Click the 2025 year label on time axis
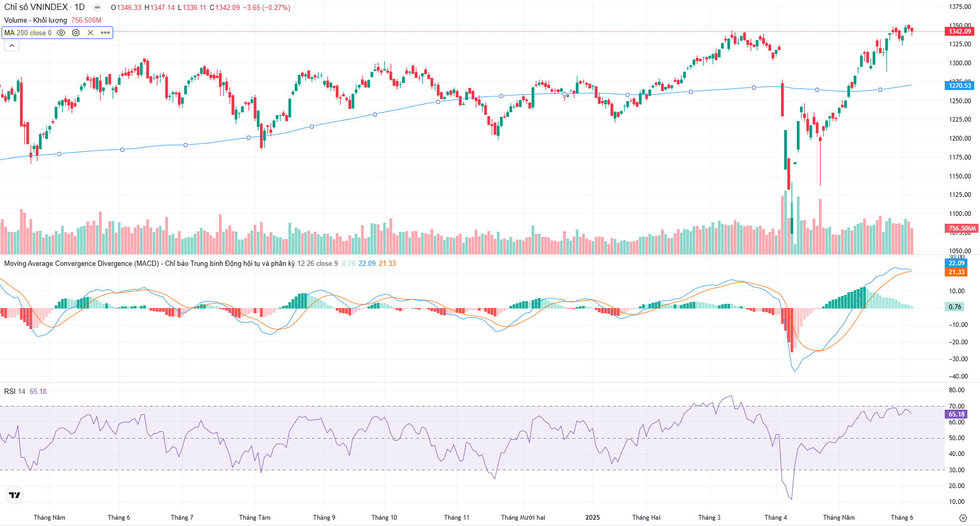 pos(593,518)
